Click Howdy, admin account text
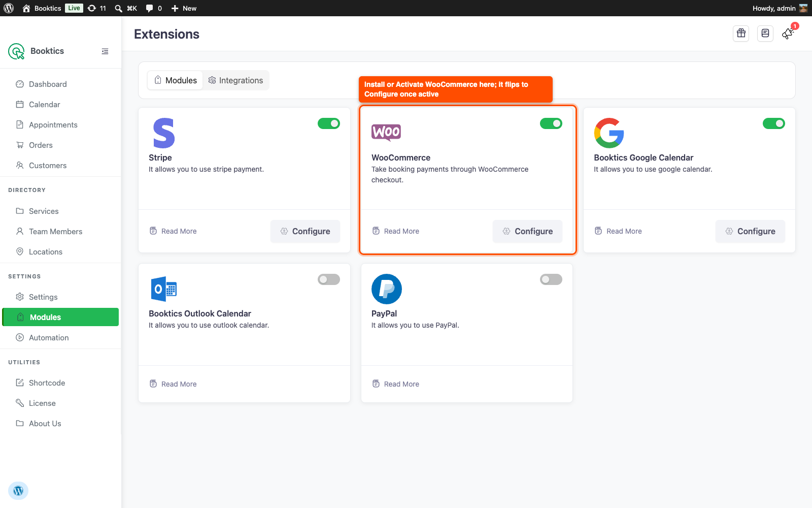The height and width of the screenshot is (508, 812). pos(774,8)
